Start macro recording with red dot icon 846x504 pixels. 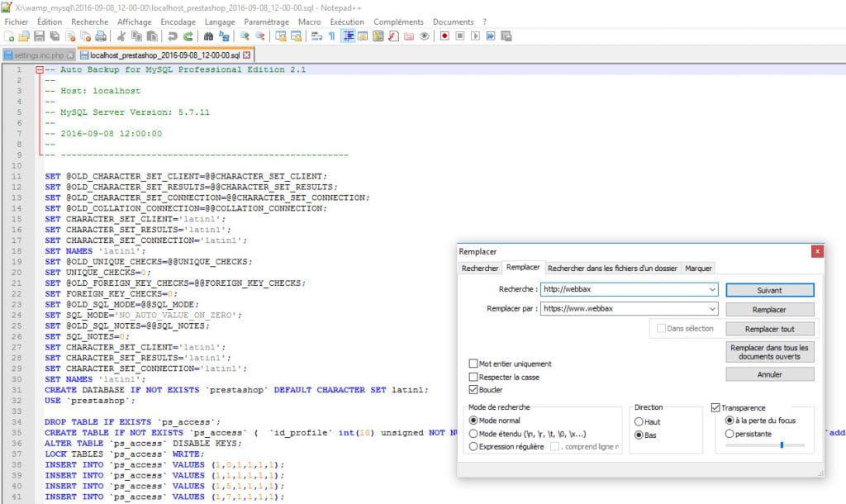pyautogui.click(x=444, y=36)
